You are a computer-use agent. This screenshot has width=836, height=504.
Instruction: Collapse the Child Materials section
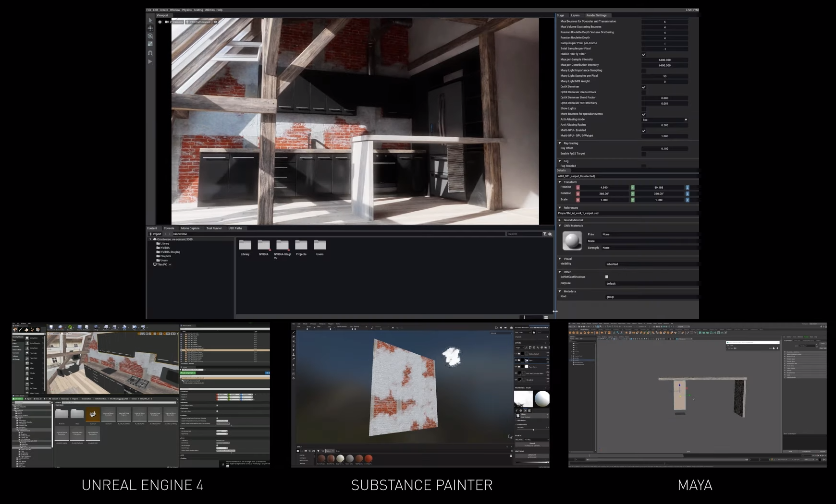pyautogui.click(x=560, y=226)
